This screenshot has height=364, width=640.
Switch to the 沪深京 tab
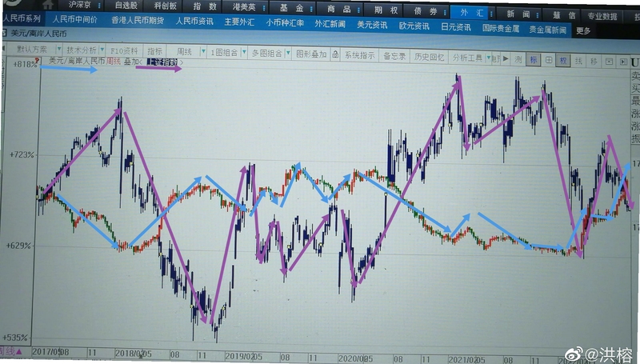tap(79, 5)
